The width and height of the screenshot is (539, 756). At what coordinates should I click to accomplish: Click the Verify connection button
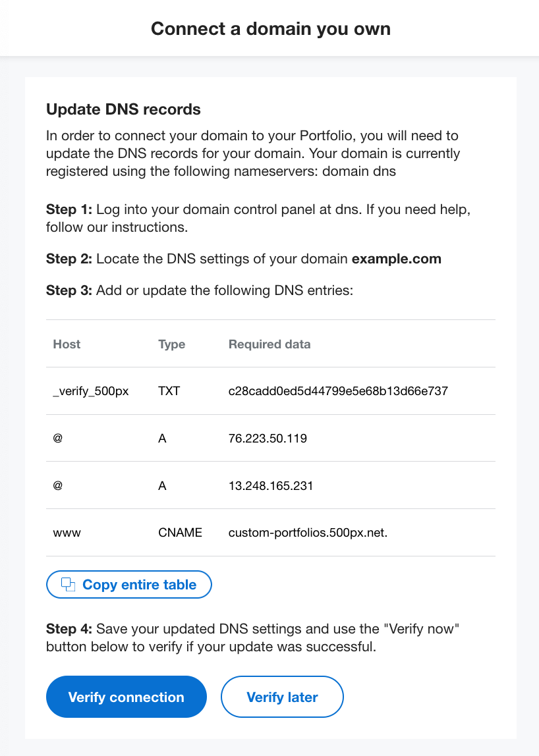(127, 697)
